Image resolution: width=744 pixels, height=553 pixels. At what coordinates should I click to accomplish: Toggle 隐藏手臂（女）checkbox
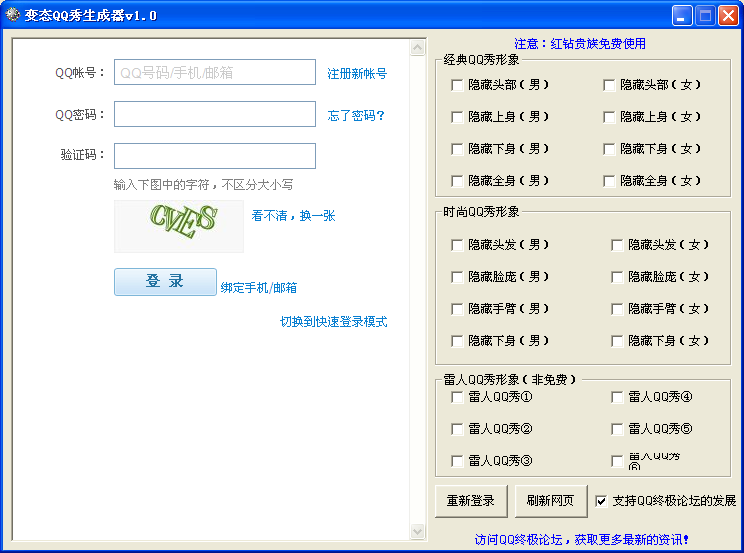pos(617,309)
